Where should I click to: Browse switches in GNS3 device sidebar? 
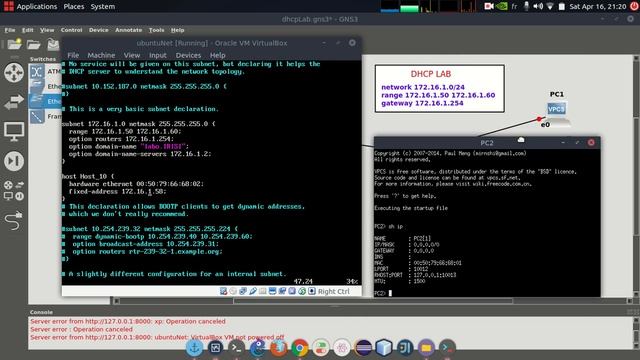pos(14,102)
